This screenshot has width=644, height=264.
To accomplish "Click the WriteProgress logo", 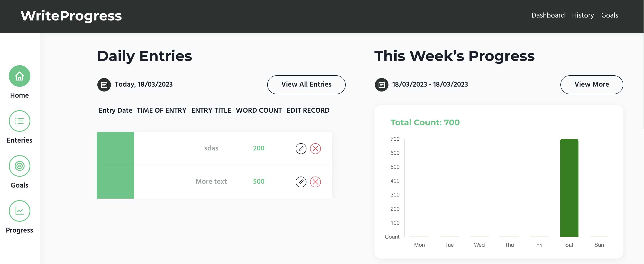I will point(71,16).
